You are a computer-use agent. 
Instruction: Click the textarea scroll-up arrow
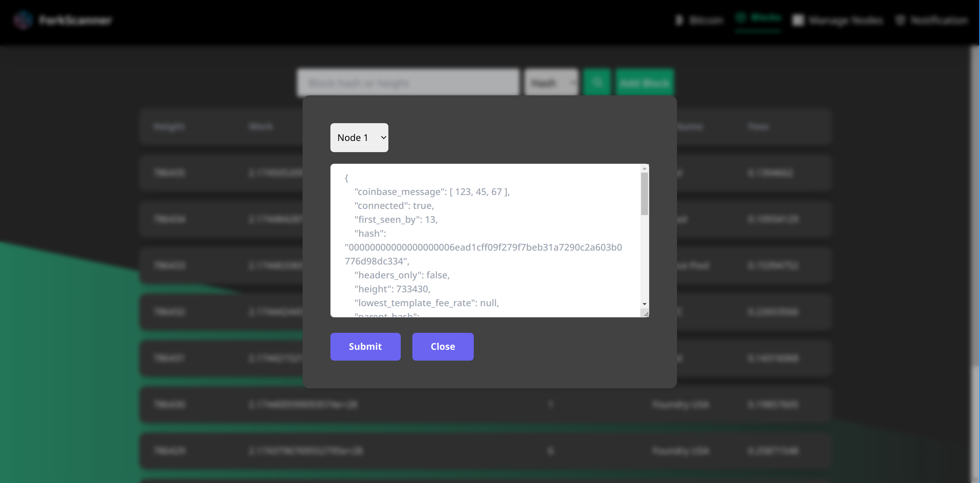pos(644,168)
